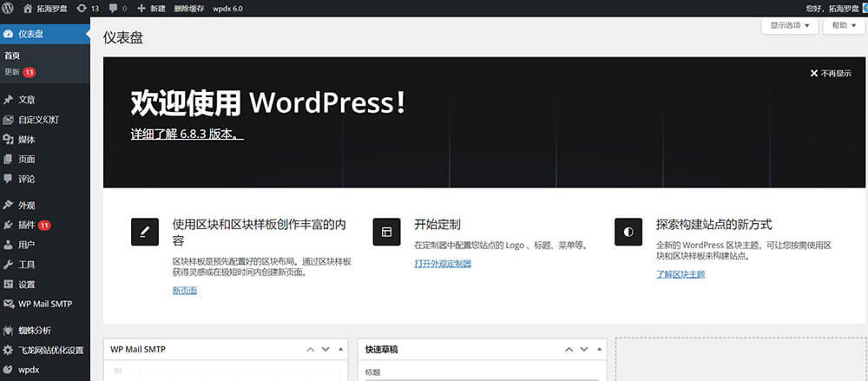Viewport: 868px width, 381px height.
Task: Open 插件 plugins menu with badge 11
Action: click(27, 225)
